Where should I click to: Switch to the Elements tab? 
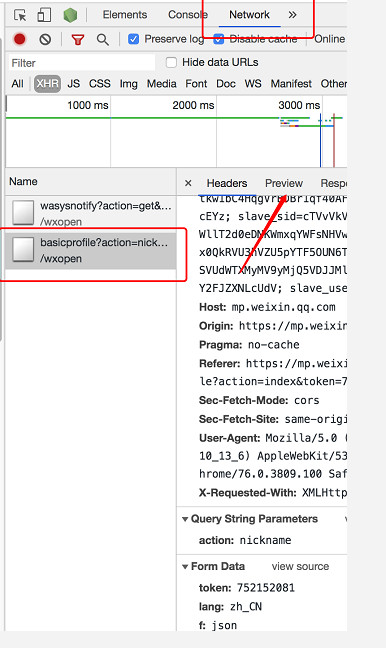(x=125, y=15)
